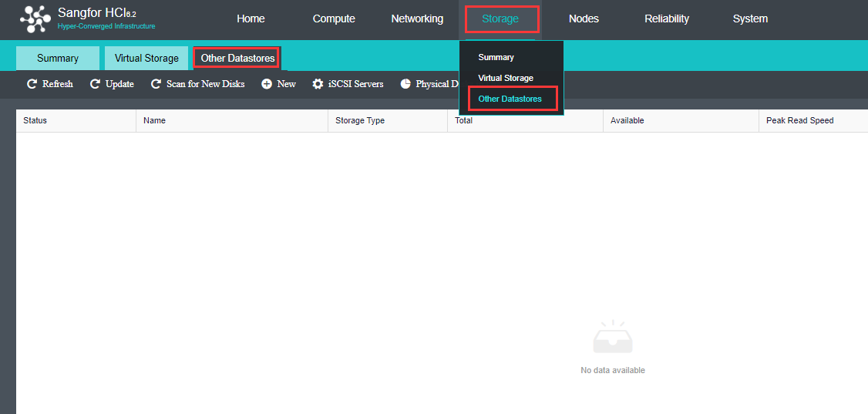
Task: Click the New plus icon
Action: (267, 84)
